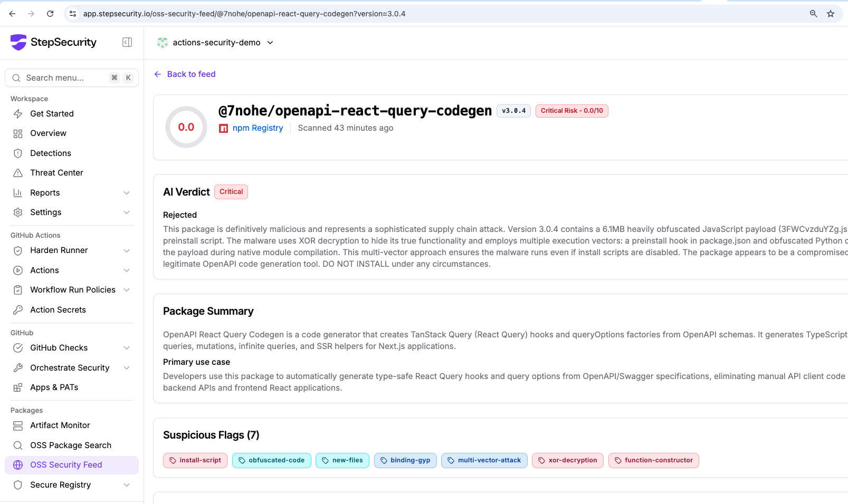Screen dimensions: 848x504
Task: Click the function-constructor flag tag
Action: pos(654,460)
